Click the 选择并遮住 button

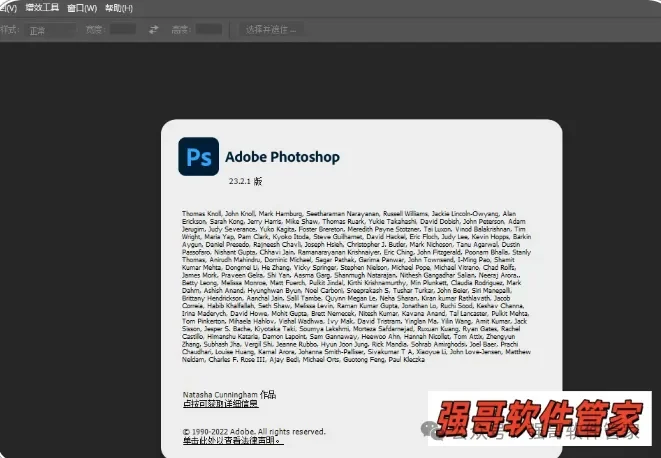pyautogui.click(x=271, y=30)
